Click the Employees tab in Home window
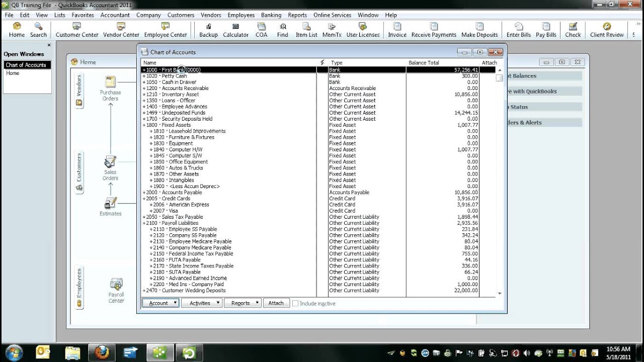 (x=78, y=288)
